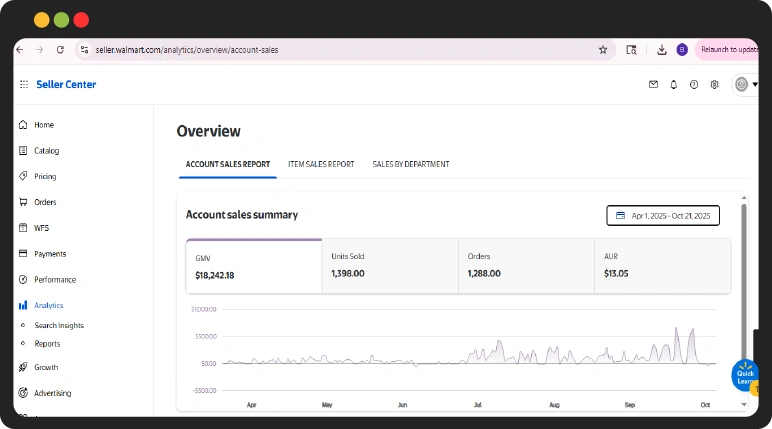Select the AUR metric card
This screenshot has width=772, height=429.
pyautogui.click(x=662, y=265)
